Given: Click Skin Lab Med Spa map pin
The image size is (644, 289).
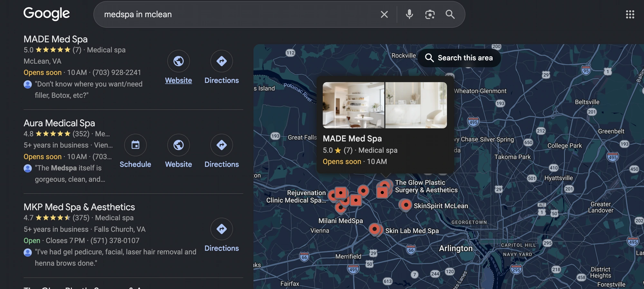Looking at the screenshot, I should coord(374,229).
